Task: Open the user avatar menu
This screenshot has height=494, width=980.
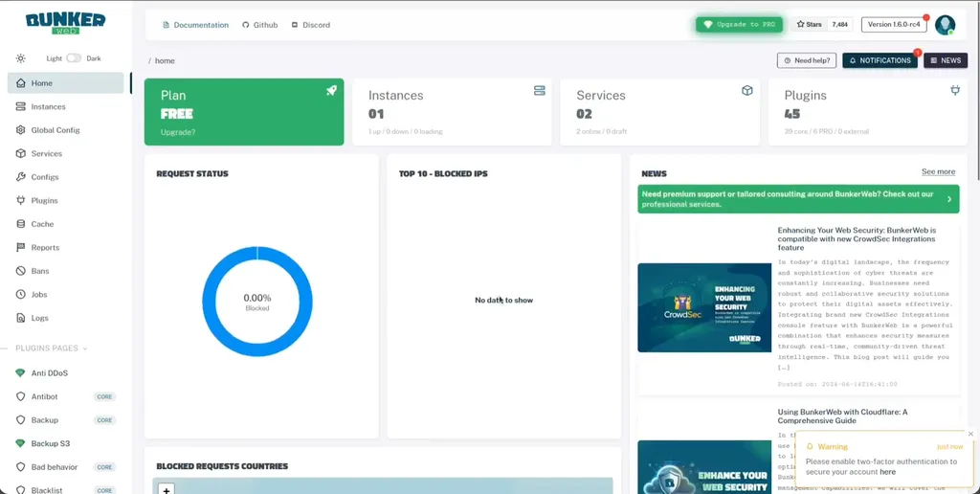Action: 945,25
